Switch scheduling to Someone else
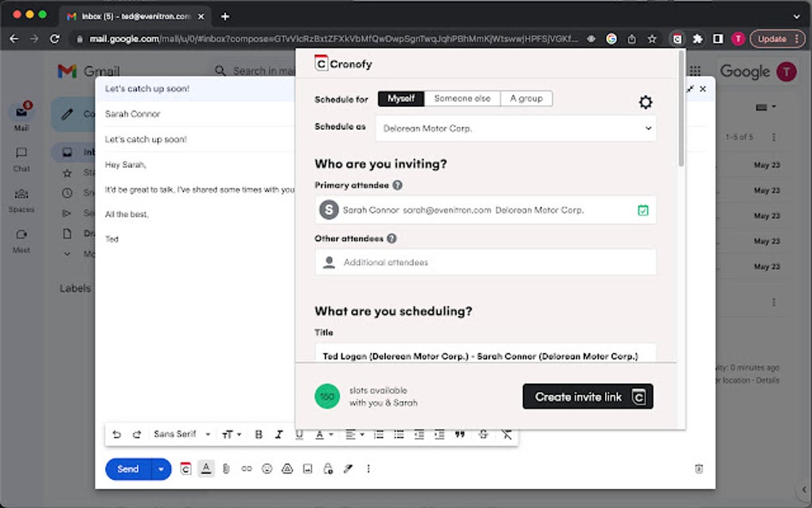The height and width of the screenshot is (508, 812). click(x=463, y=98)
